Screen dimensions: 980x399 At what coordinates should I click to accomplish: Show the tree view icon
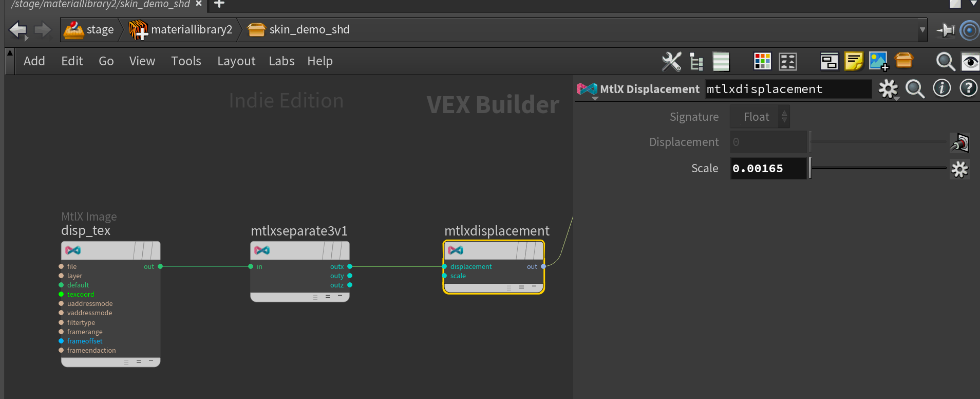(696, 61)
